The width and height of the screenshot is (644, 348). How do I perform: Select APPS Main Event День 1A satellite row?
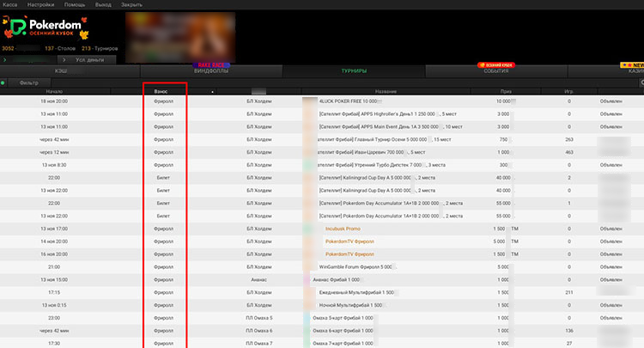[x=322, y=126]
